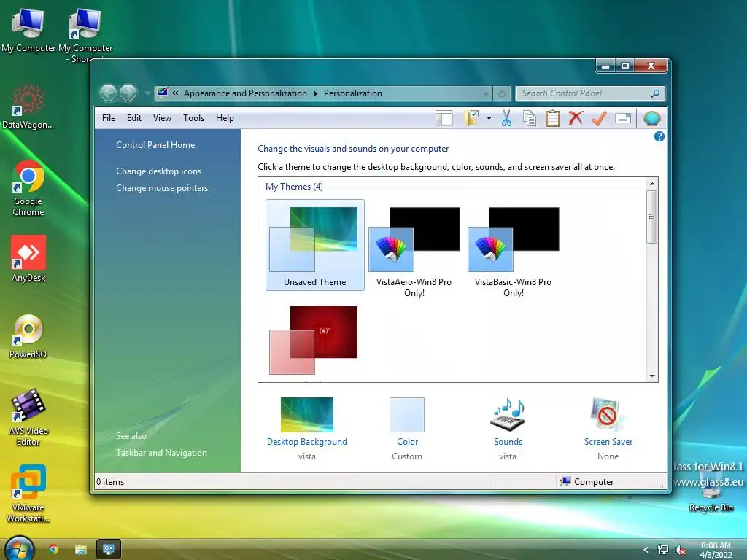Select the VistaBasic-Win8 Pro Only! theme
The height and width of the screenshot is (560, 747).
(x=513, y=252)
